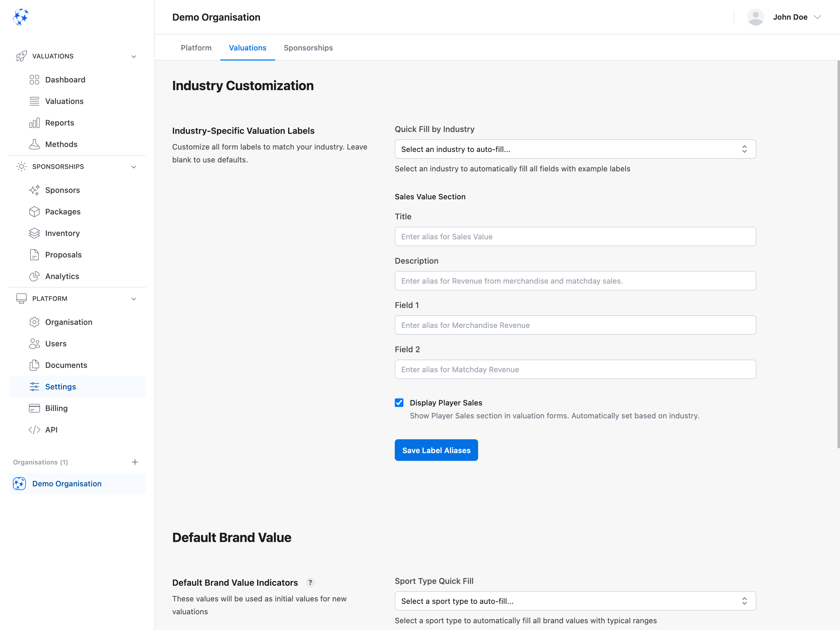Select the API menu entry
840x630 pixels.
52,430
